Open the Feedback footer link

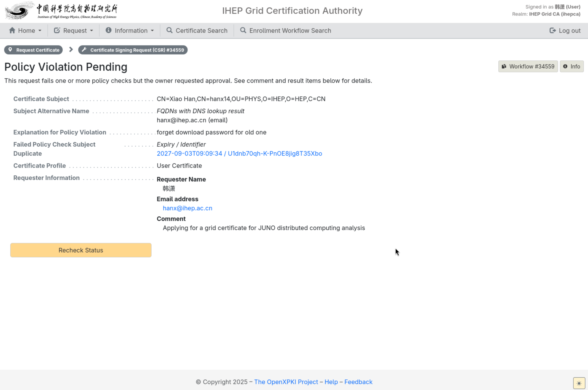[x=358, y=382]
